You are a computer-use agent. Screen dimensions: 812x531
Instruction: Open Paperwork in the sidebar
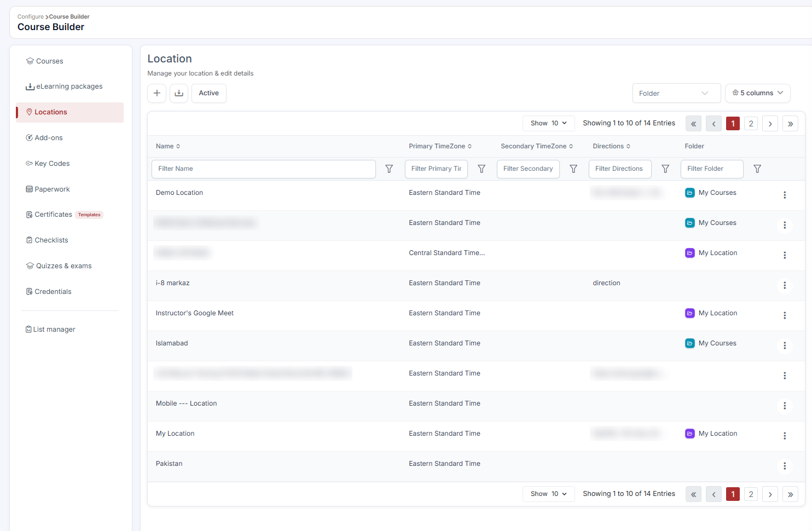click(x=70, y=189)
